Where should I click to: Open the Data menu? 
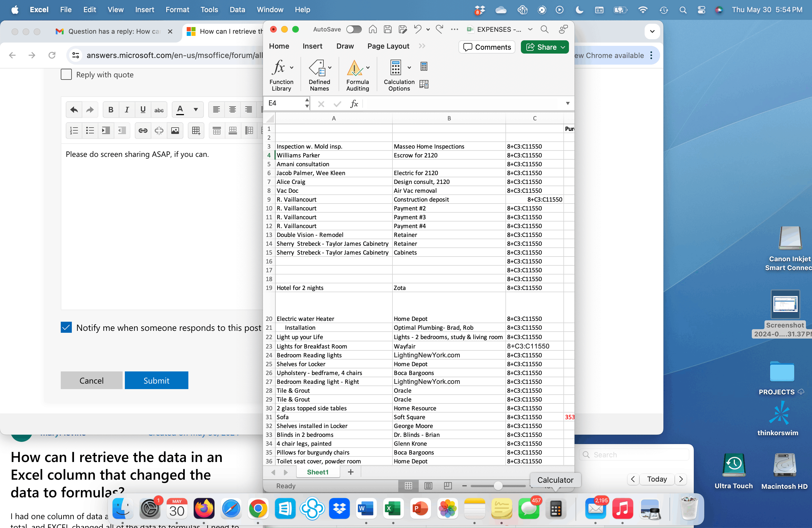[237, 10]
